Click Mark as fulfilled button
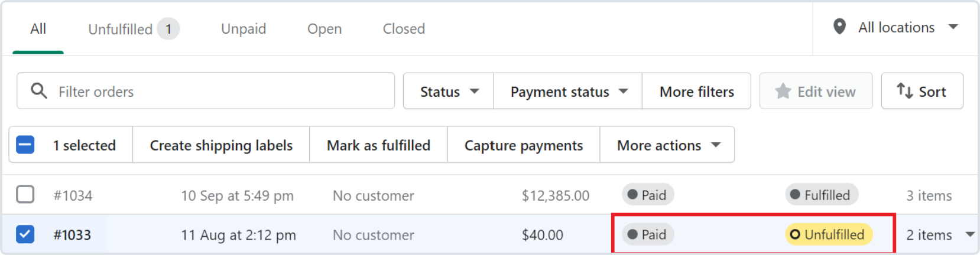980x255 pixels. (x=378, y=145)
